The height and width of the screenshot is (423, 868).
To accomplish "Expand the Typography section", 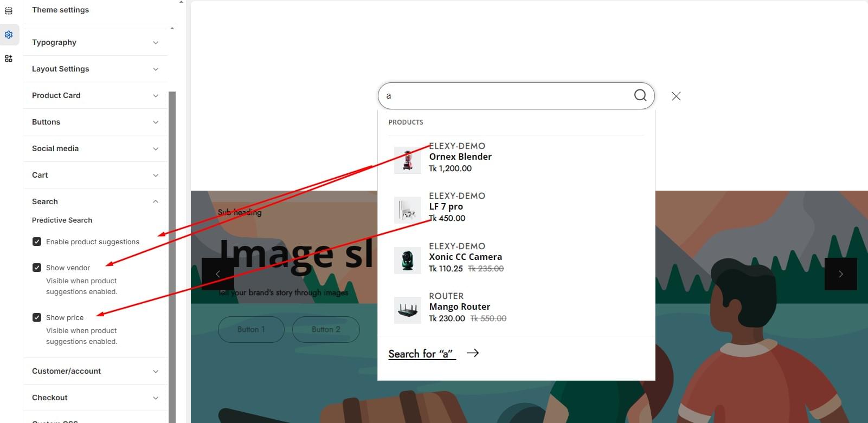I will pos(95,42).
